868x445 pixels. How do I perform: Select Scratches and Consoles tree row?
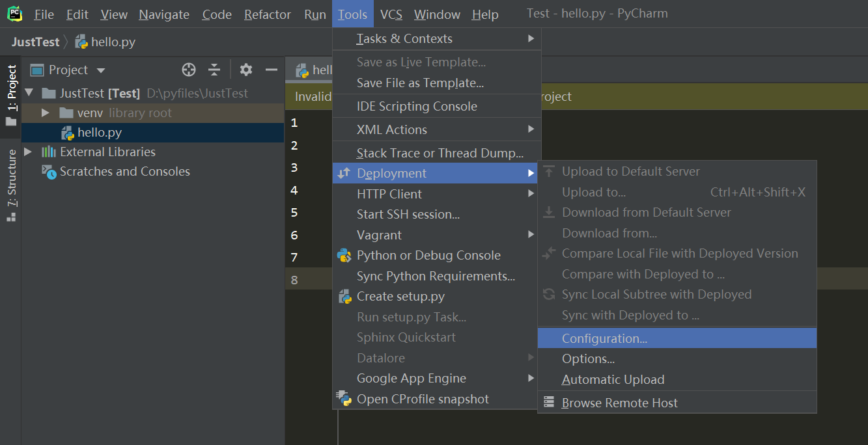pyautogui.click(x=152, y=171)
